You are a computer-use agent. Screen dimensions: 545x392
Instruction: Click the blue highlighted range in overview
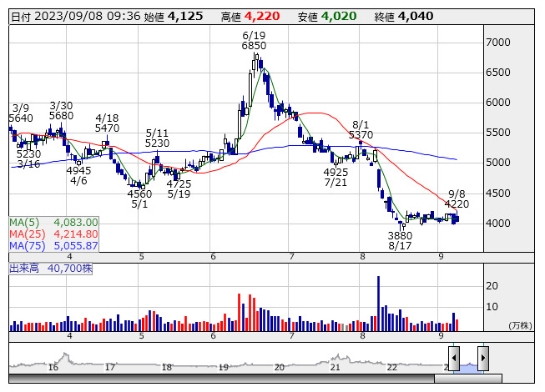468,365
